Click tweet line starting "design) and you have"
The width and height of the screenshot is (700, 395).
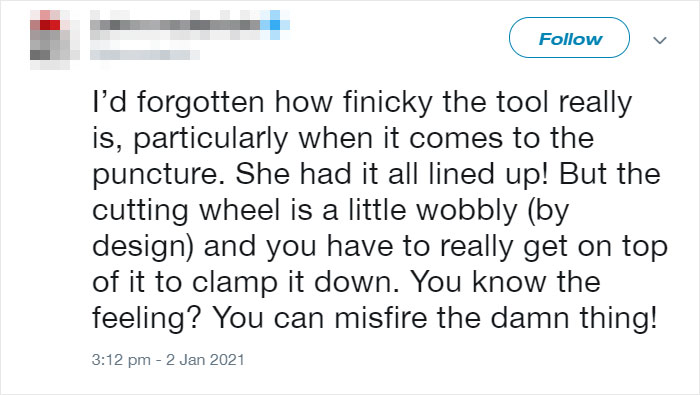(x=380, y=247)
